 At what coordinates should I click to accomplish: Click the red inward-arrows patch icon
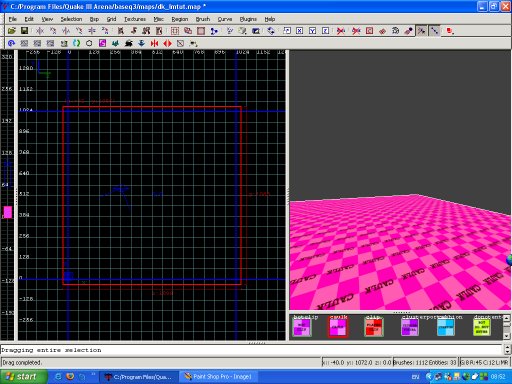coord(154,43)
